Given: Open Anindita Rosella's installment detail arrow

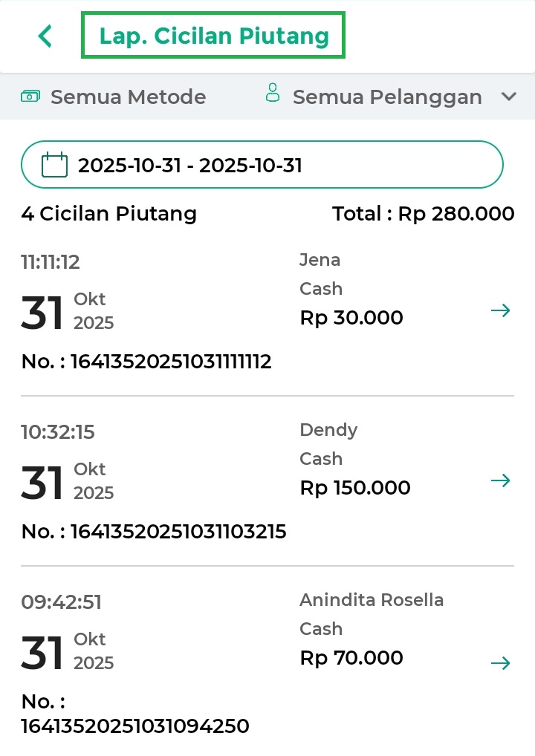Looking at the screenshot, I should tap(501, 663).
